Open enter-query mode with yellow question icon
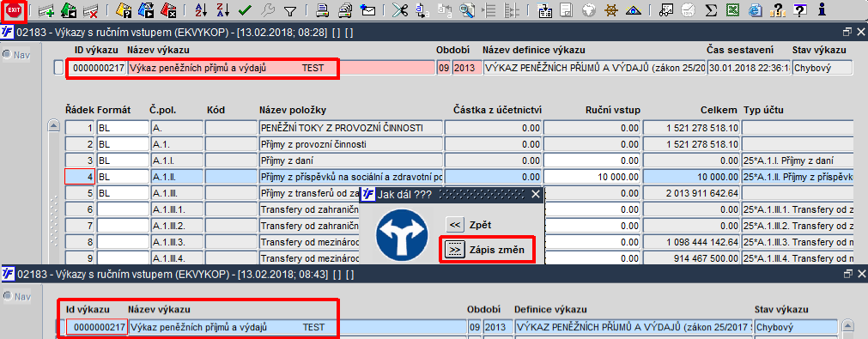This screenshot has height=339, width=868. point(124,10)
